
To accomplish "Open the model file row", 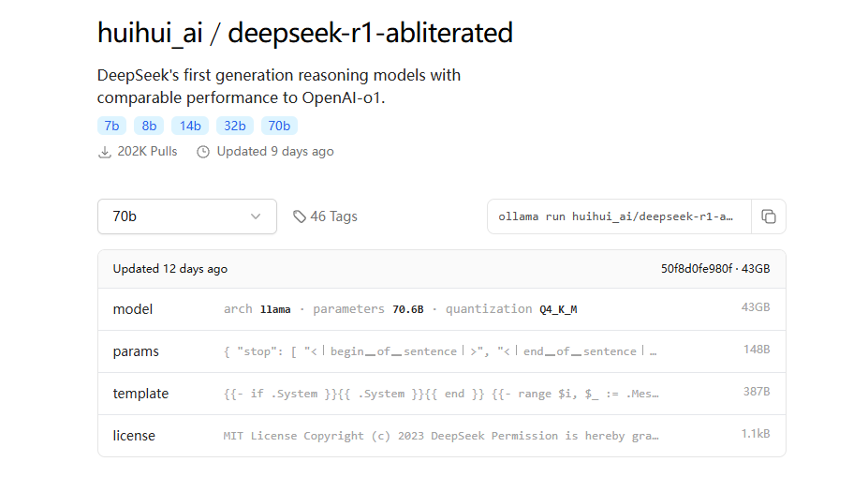I will click(x=442, y=309).
